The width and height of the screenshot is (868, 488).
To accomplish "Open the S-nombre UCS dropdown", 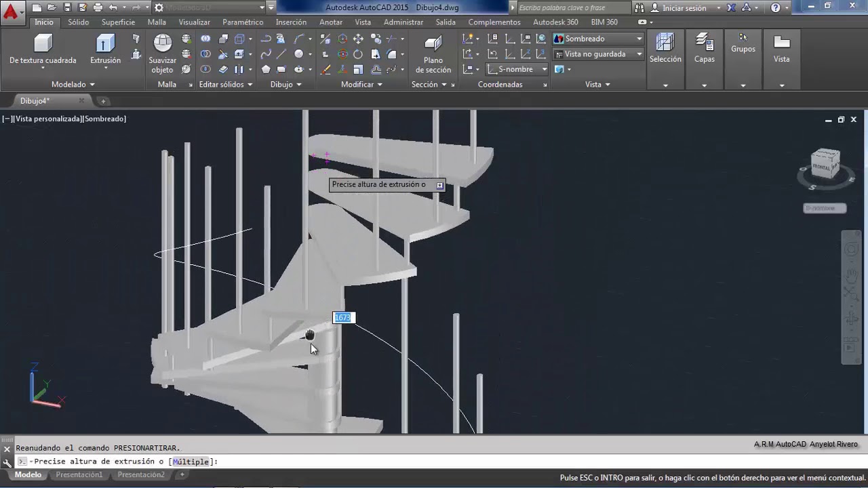I will 516,69.
